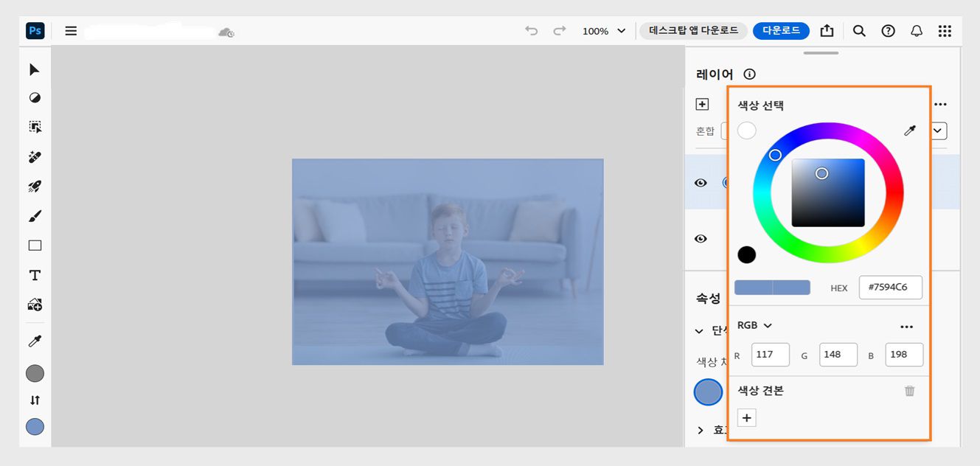Delete color swatch with trash icon
The image size is (980, 466).
tap(909, 391)
